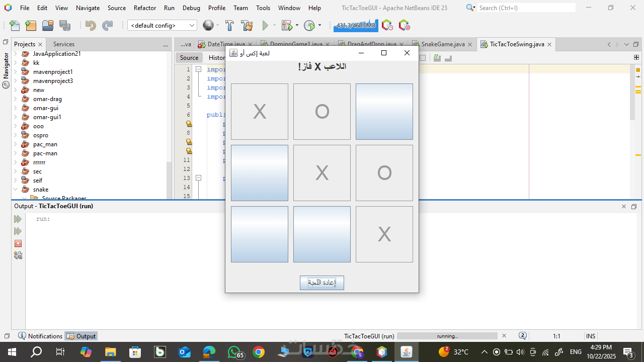Image resolution: width=644 pixels, height=362 pixels.
Task: Click the green Run Project icon
Action: pyautogui.click(x=265, y=26)
